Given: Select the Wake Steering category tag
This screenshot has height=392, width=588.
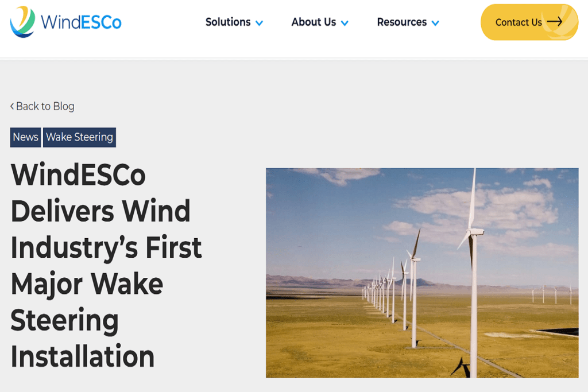Looking at the screenshot, I should click(x=79, y=137).
